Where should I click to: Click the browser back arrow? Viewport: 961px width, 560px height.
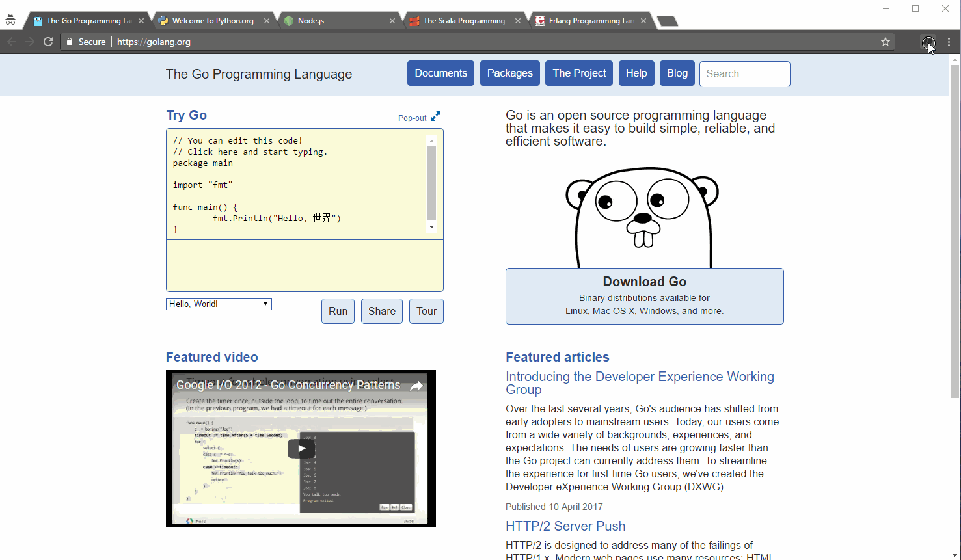[x=12, y=42]
